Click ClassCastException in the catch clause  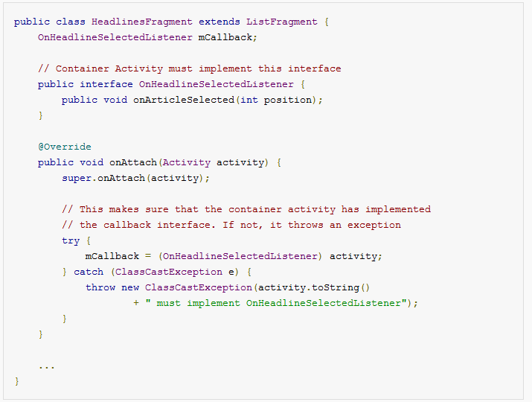[169, 272]
